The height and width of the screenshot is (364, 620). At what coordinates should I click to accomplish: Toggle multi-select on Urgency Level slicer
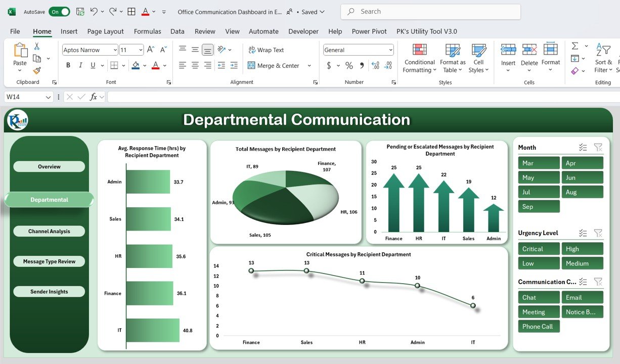tap(583, 233)
